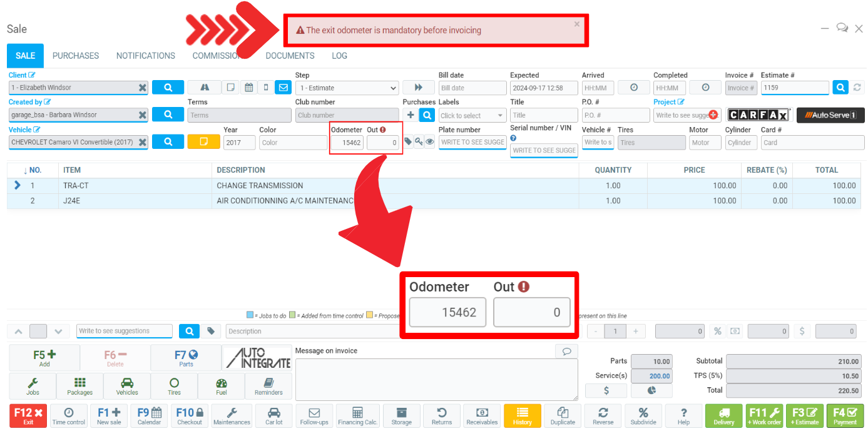Open the binoculars client search icon
This screenshot has height=431, width=868.
click(205, 88)
